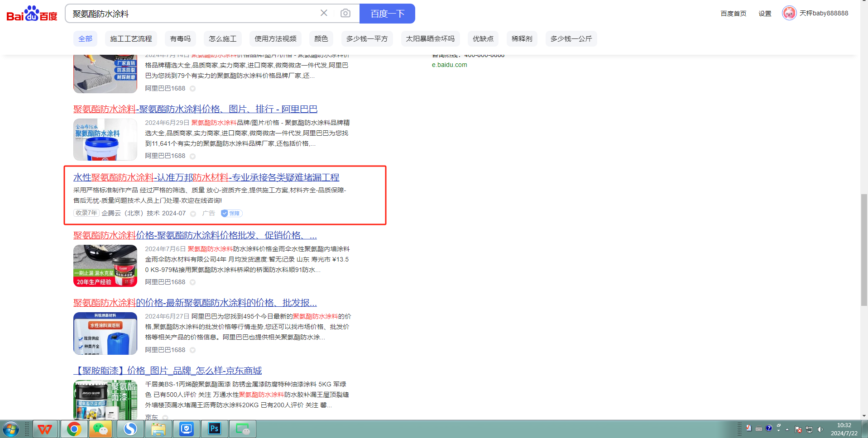Select the 颜色 filter tab

point(321,39)
